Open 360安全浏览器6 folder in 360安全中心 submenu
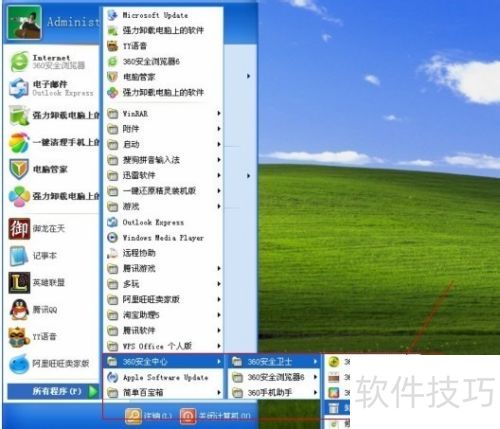 point(274,377)
